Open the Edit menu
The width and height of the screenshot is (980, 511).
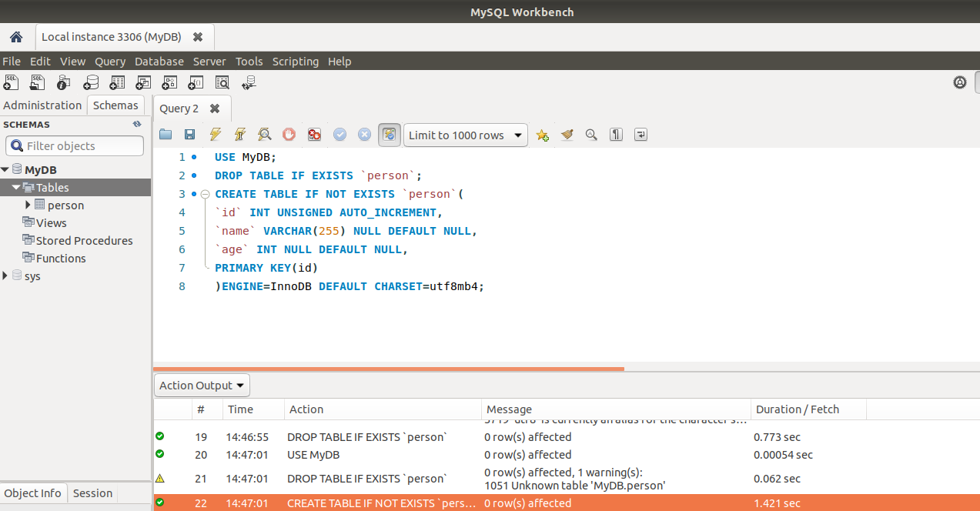[x=40, y=62]
